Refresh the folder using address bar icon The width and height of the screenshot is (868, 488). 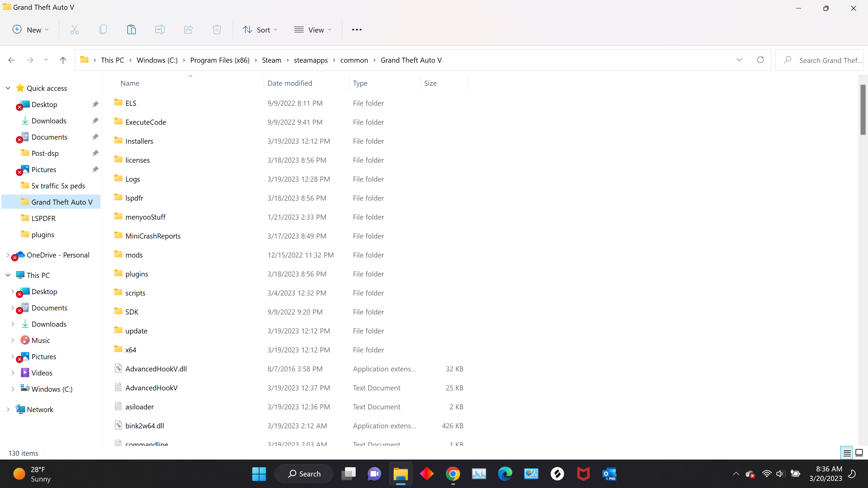tap(761, 60)
